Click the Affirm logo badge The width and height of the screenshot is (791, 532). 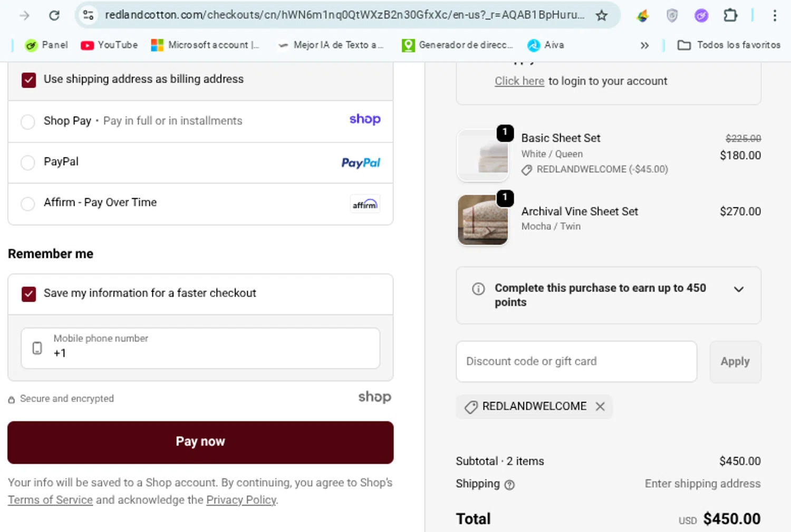point(365,204)
